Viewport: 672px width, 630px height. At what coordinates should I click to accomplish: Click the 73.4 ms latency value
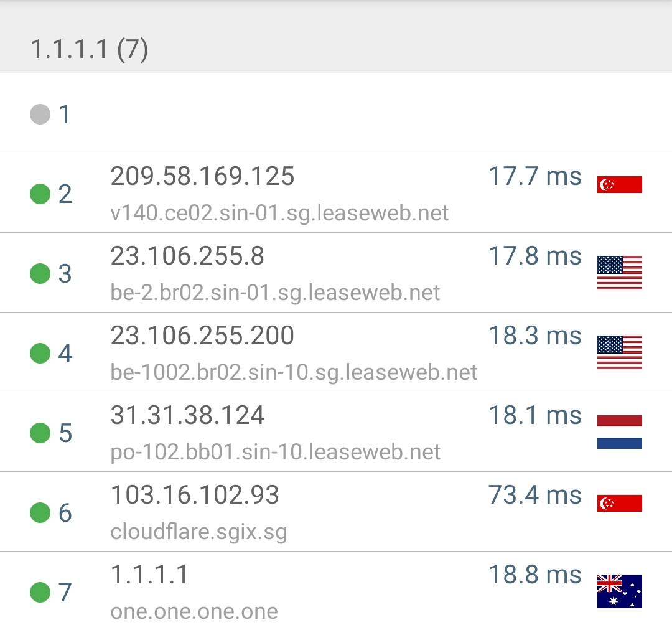(534, 495)
